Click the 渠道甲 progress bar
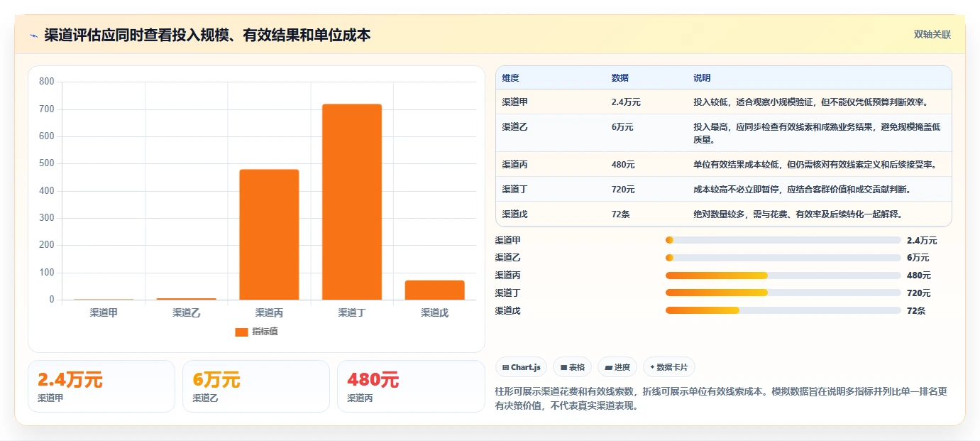Screen dimensions: 980x441 [783, 240]
